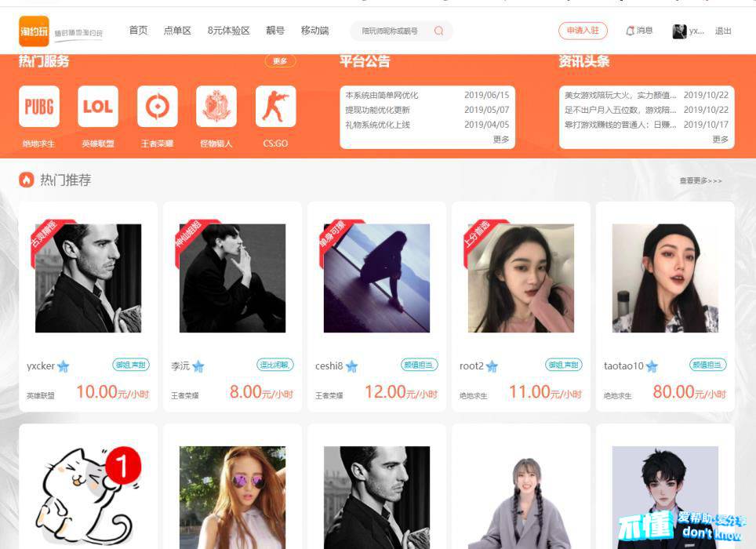Click the 11.00元/小时 price
The image size is (756, 549).
pyautogui.click(x=546, y=392)
